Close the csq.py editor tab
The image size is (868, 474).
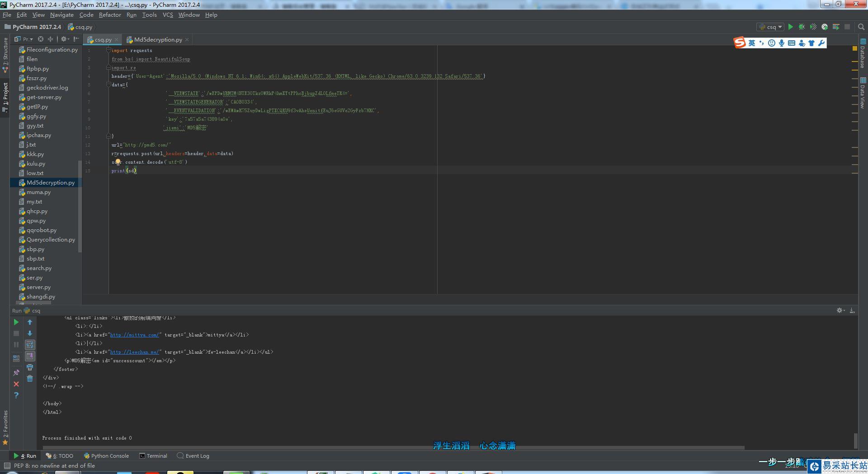117,40
